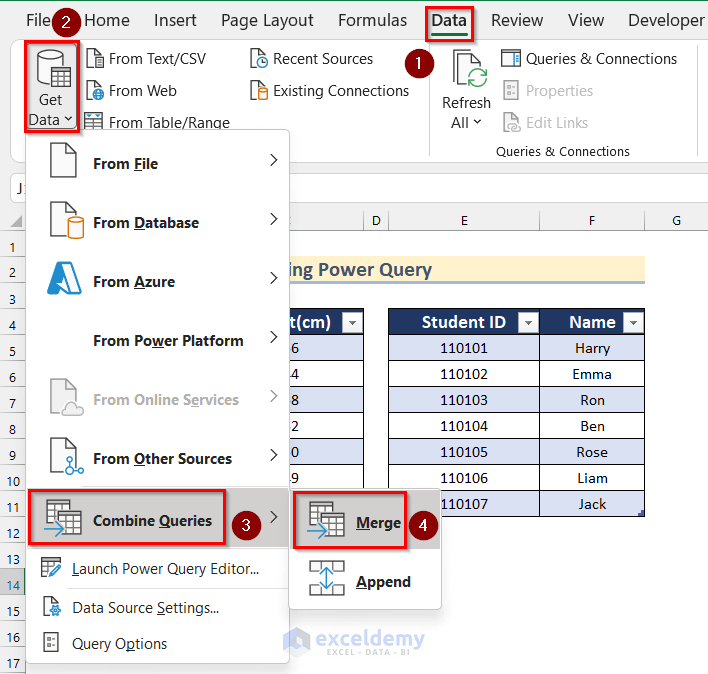Image resolution: width=708 pixels, height=674 pixels.
Task: Select Data Source Settings text
Action: pyautogui.click(x=146, y=608)
